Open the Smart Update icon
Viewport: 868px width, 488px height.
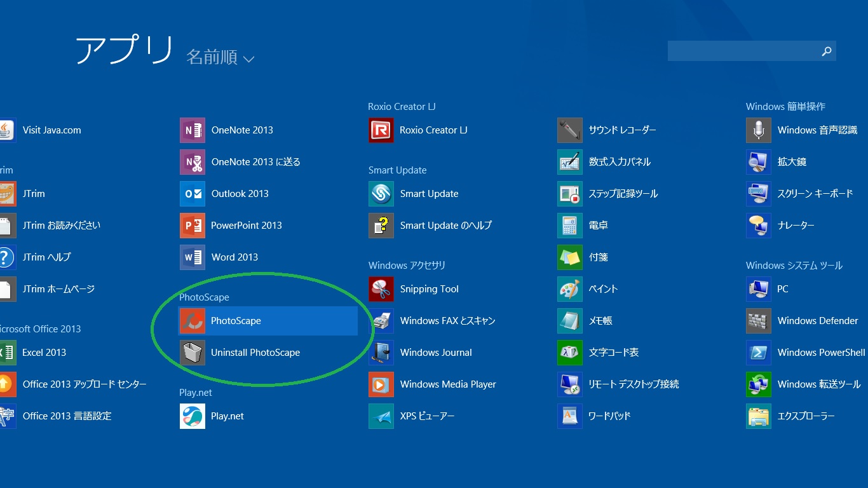click(381, 194)
